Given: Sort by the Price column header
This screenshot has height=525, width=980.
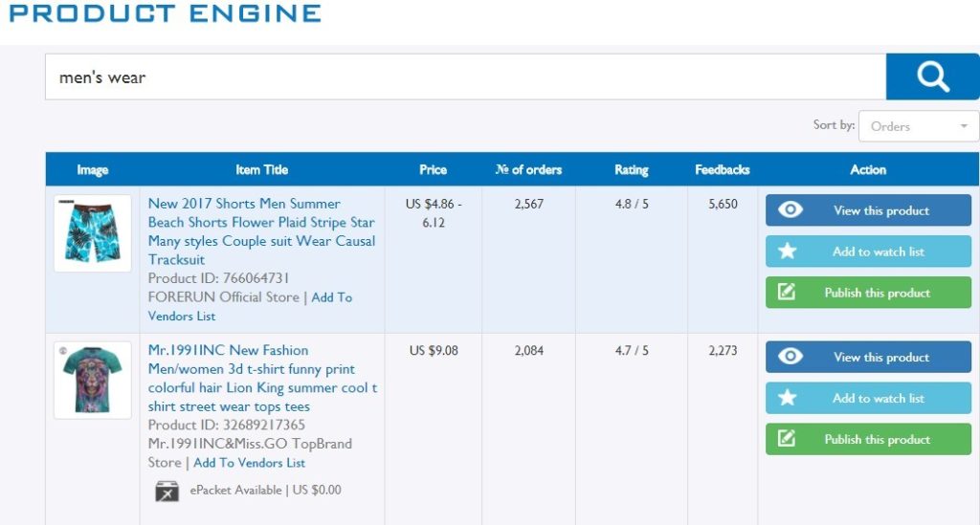Looking at the screenshot, I should [x=433, y=169].
